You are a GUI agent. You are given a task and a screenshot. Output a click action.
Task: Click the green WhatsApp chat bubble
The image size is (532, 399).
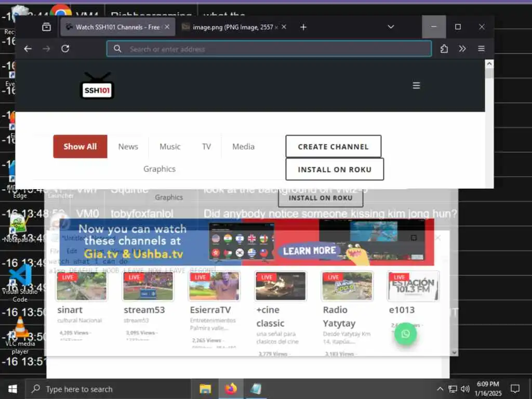click(405, 334)
